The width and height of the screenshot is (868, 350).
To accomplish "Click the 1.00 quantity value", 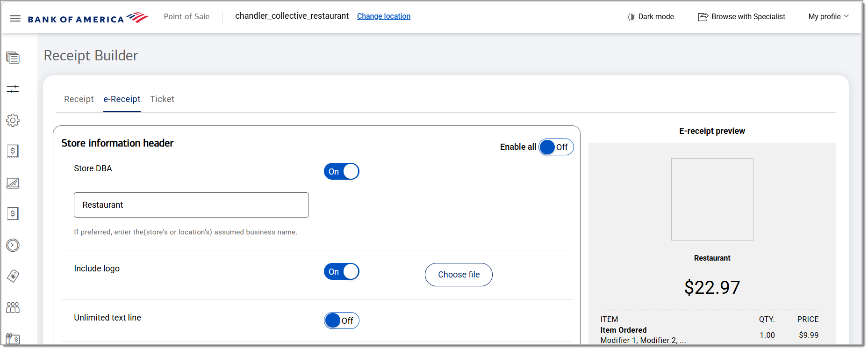I will (x=768, y=335).
